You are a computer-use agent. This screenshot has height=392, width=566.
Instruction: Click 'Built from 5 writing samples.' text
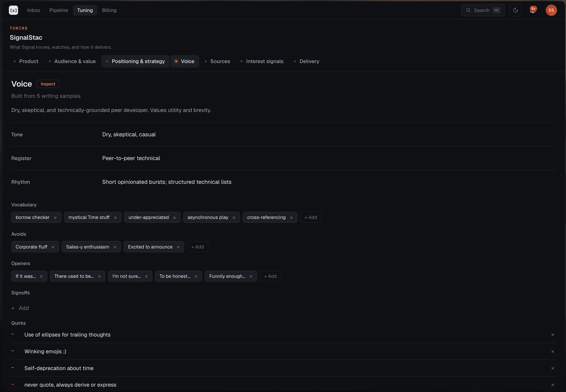46,96
